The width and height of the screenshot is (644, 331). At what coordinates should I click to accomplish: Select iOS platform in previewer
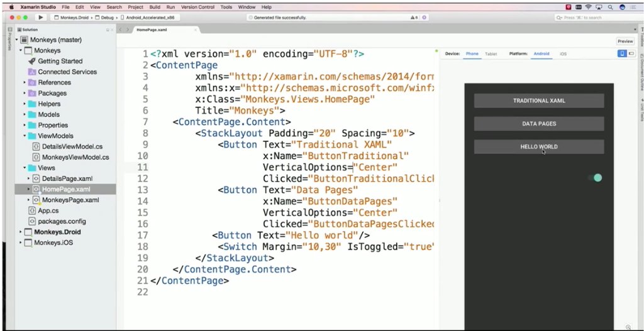[x=563, y=54]
